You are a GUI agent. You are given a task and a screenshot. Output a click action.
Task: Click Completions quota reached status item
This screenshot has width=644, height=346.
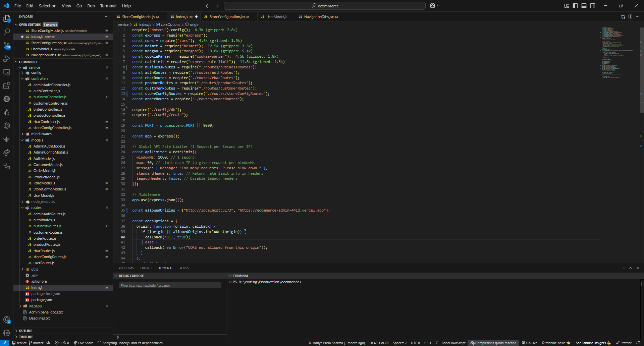point(493,343)
